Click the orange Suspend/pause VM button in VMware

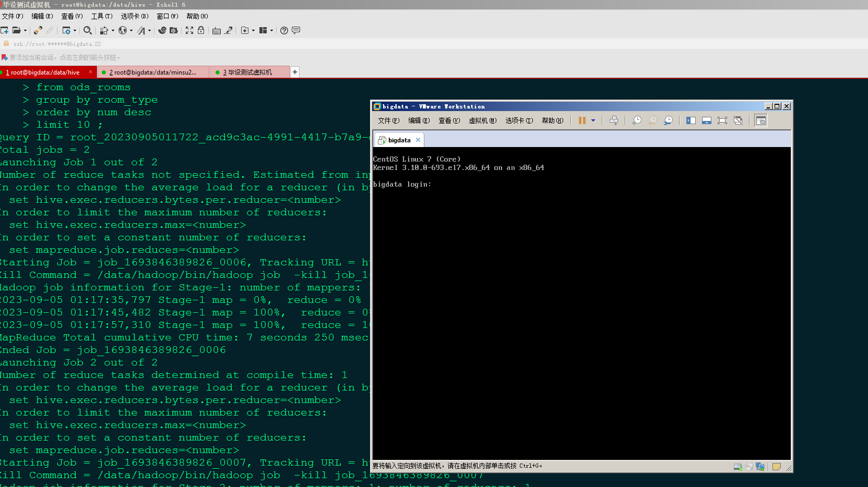pos(582,120)
